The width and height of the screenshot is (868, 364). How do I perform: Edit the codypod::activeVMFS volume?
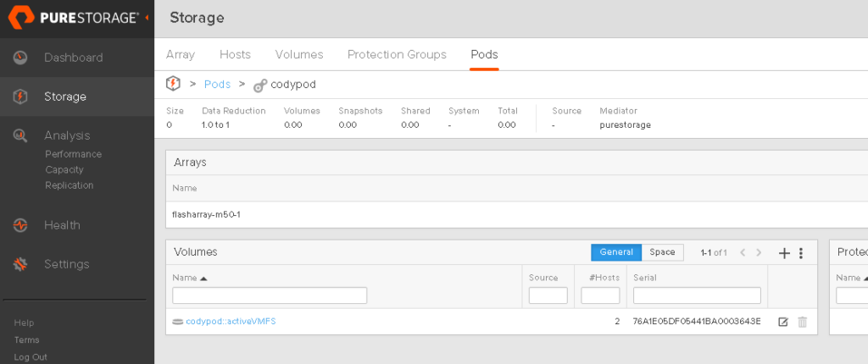782,322
